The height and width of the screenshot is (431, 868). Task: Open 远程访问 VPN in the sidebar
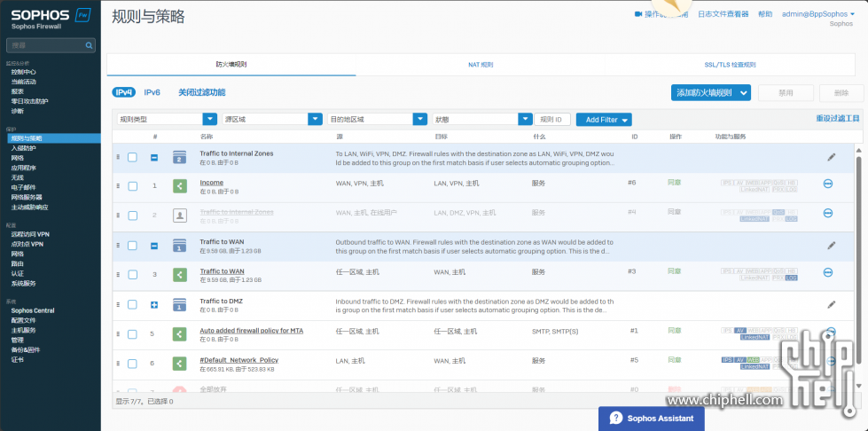point(30,234)
